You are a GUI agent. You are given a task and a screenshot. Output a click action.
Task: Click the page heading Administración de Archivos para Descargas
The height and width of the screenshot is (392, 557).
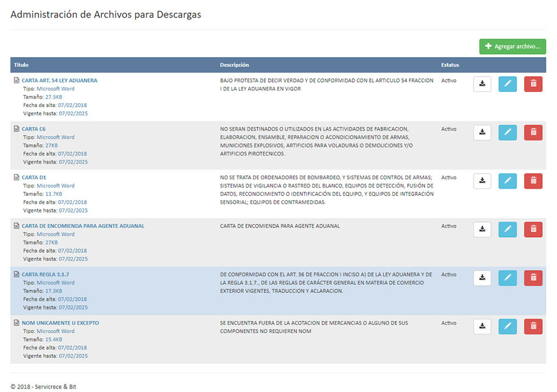[x=105, y=15]
